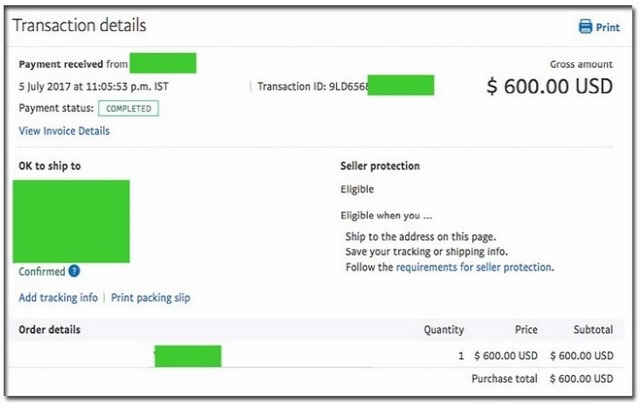Click the payment date and time text
Image resolution: width=640 pixels, height=404 pixels.
pyautogui.click(x=93, y=87)
